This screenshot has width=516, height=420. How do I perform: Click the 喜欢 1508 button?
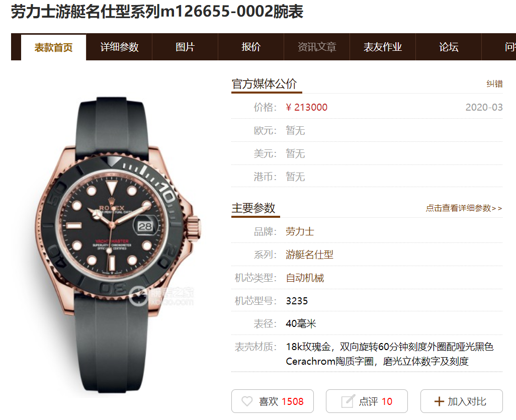[x=273, y=401]
